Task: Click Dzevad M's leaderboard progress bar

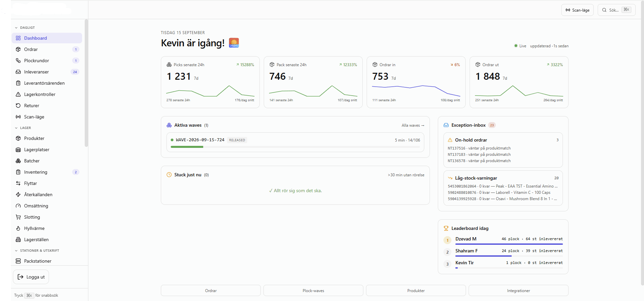Action: 509,244
